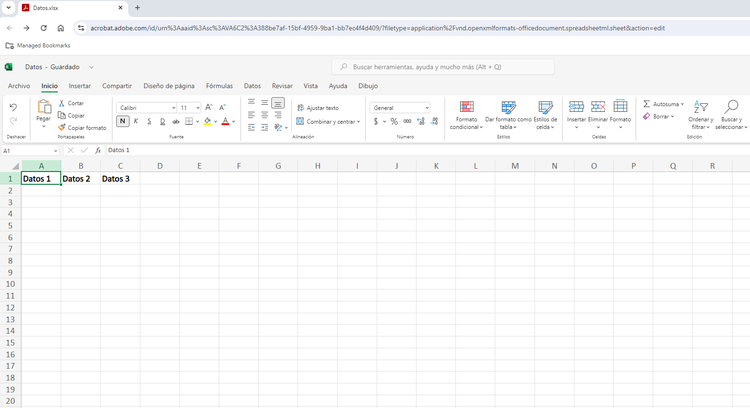
Task: Increase the font size
Action: (209, 108)
